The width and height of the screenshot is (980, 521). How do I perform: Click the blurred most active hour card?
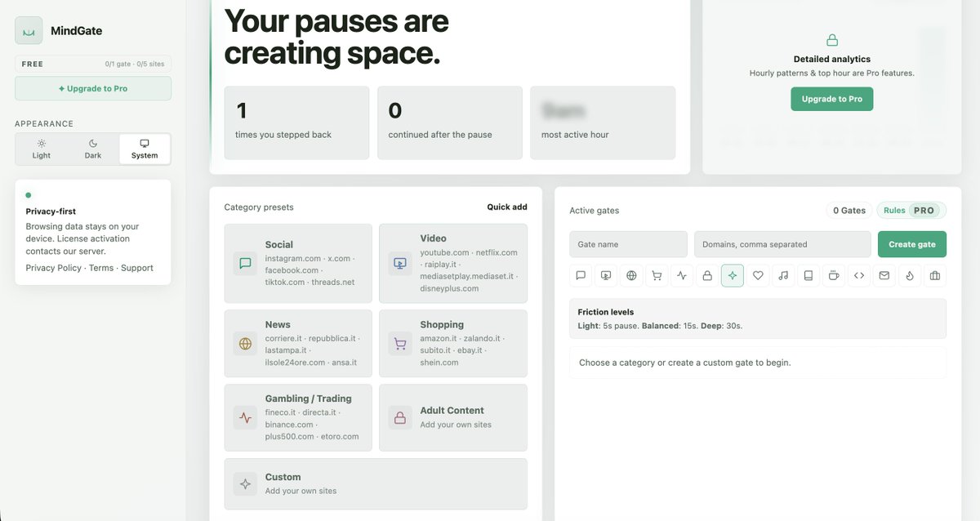point(603,122)
